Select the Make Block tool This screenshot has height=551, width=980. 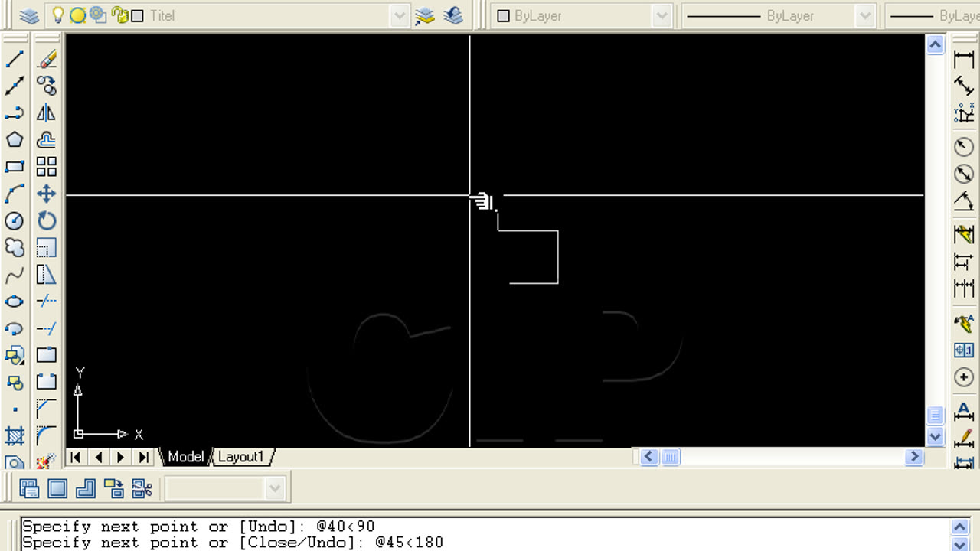[x=15, y=382]
